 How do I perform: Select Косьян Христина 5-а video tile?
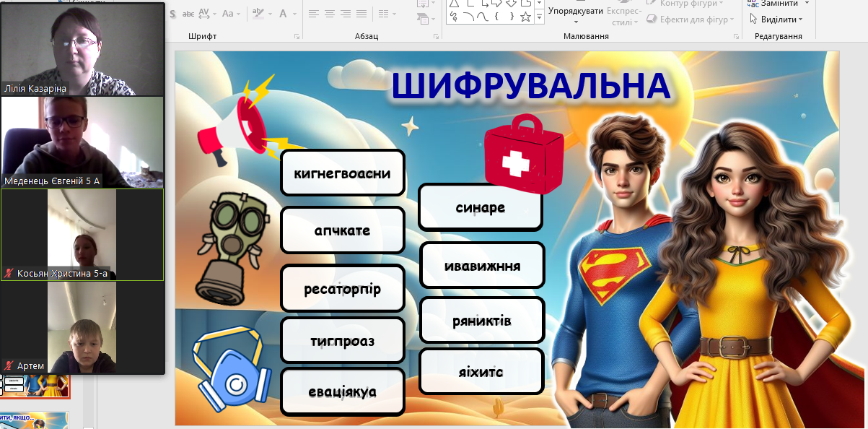tap(82, 235)
